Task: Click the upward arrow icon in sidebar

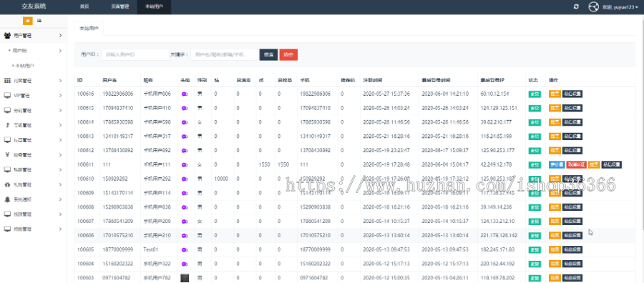Action: (7, 125)
